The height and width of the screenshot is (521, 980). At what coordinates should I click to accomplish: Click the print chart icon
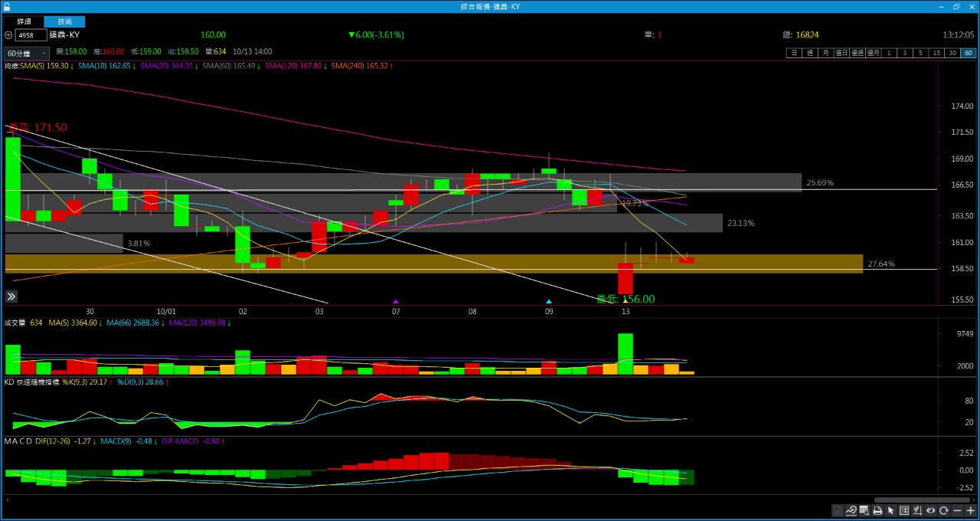point(877,511)
